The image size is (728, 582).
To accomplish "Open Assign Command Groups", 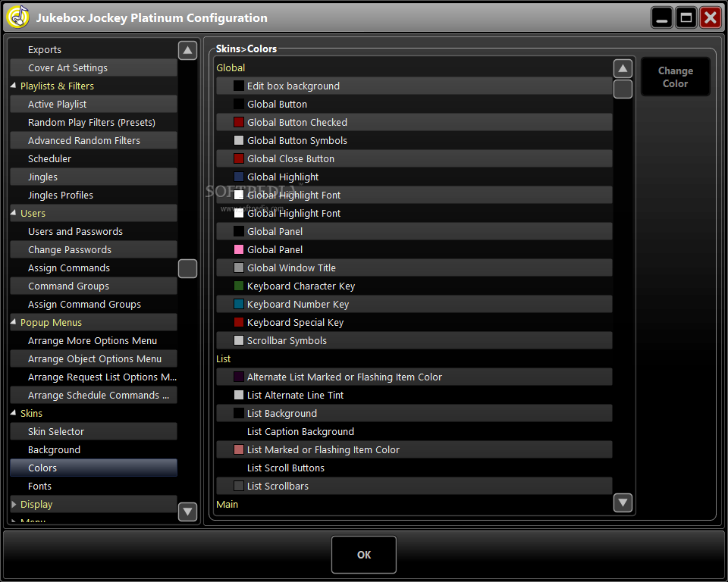I will coord(93,304).
